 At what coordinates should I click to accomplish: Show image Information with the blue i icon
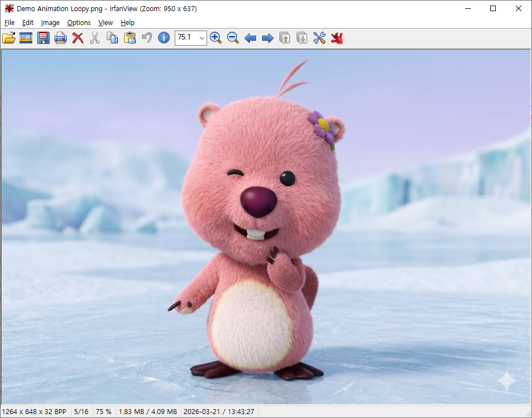click(x=164, y=38)
